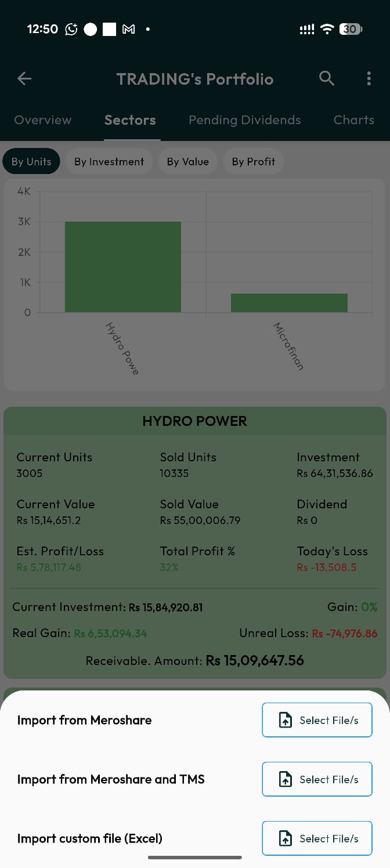Select File/s for custom Excel import
This screenshot has width=390, height=868.
317,838
